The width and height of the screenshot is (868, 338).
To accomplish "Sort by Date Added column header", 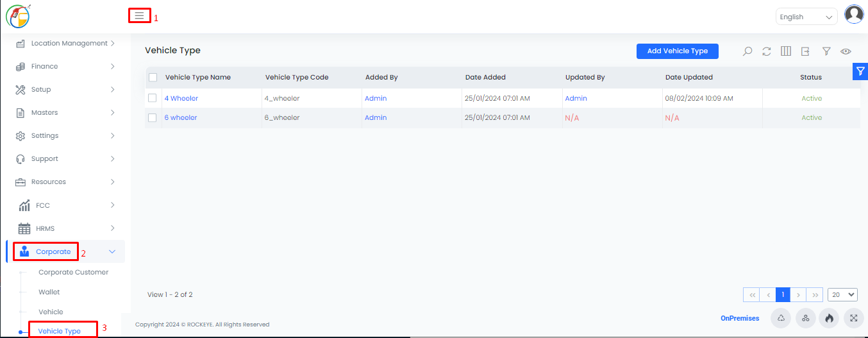I will 485,78.
